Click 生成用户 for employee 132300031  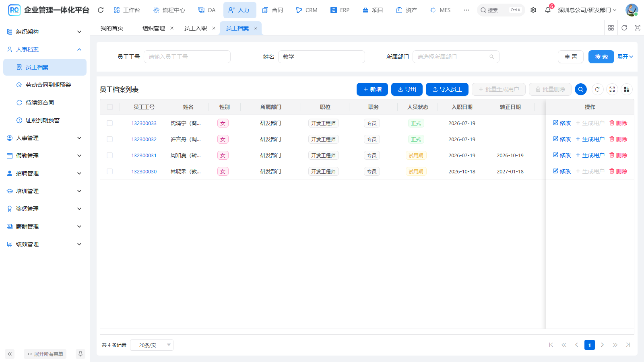(590, 155)
